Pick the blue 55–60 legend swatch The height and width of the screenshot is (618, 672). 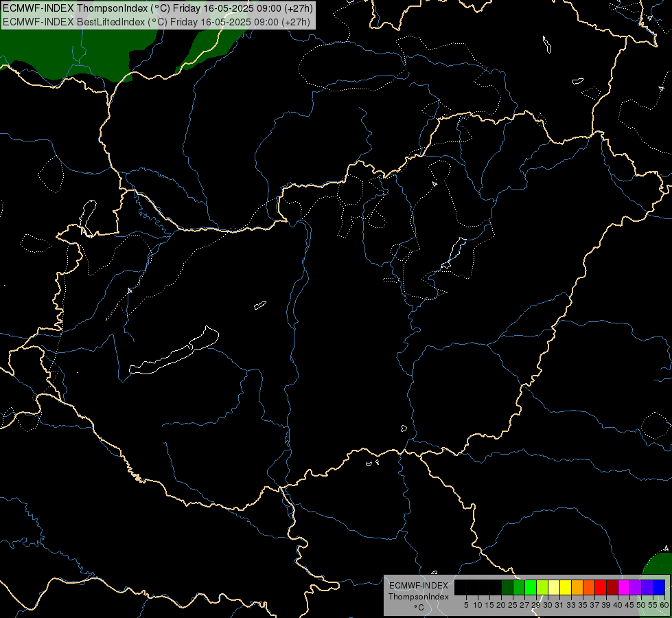pyautogui.click(x=659, y=587)
